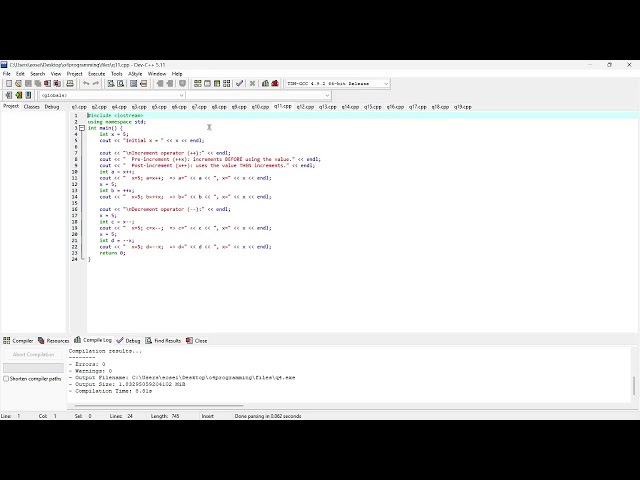This screenshot has height=480, width=640.
Task: Click the Stop Execution X icon
Action: [252, 83]
